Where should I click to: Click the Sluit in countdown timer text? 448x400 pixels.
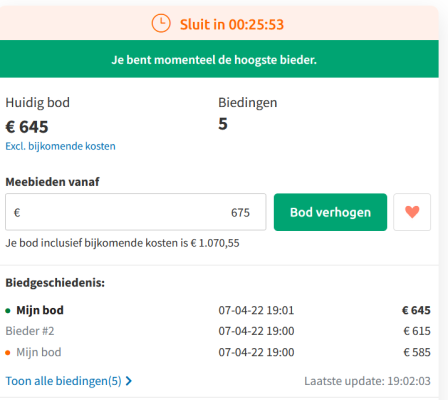tap(232, 24)
